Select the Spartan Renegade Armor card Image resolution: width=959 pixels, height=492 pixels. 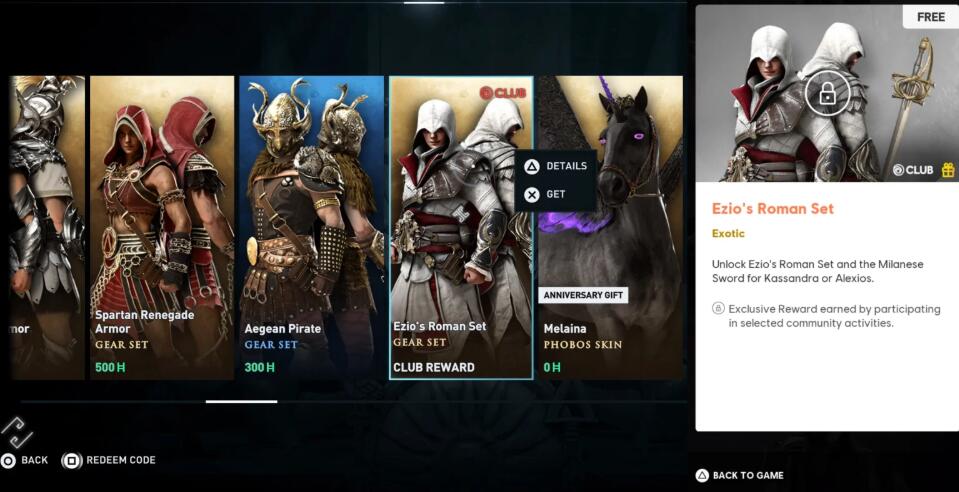click(x=162, y=227)
